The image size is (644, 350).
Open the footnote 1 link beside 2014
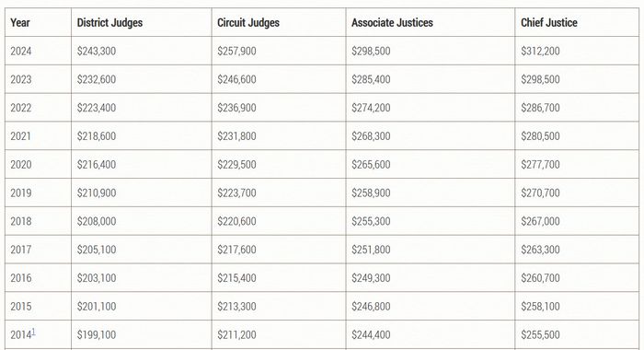34,332
